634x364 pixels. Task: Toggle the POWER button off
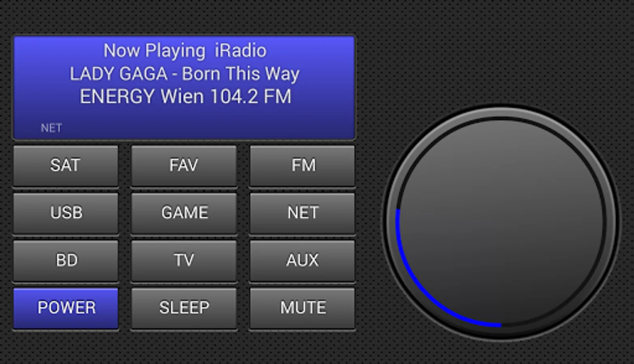click(x=66, y=308)
